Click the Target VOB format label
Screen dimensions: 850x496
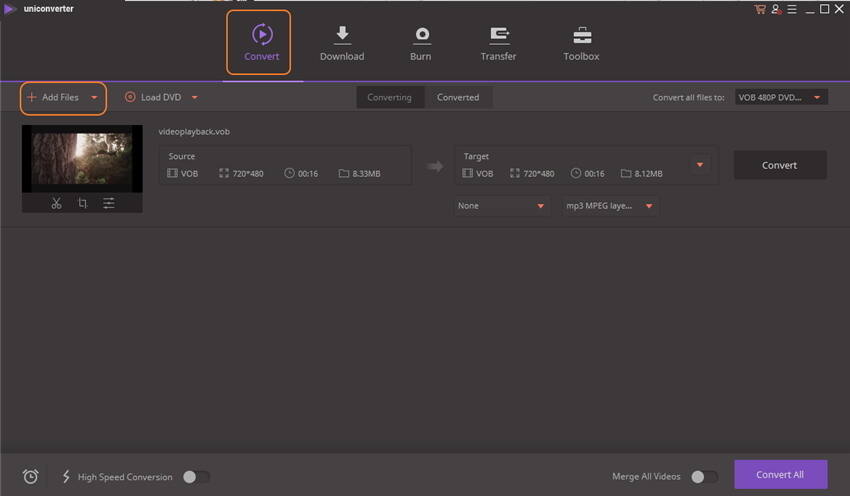[485, 174]
